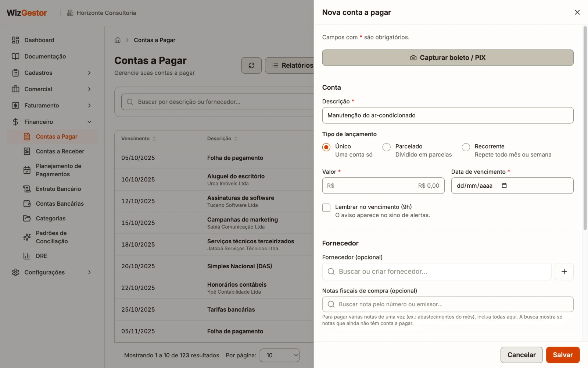Expand the Comercial submenu chevron
The image size is (588, 368).
click(x=89, y=89)
